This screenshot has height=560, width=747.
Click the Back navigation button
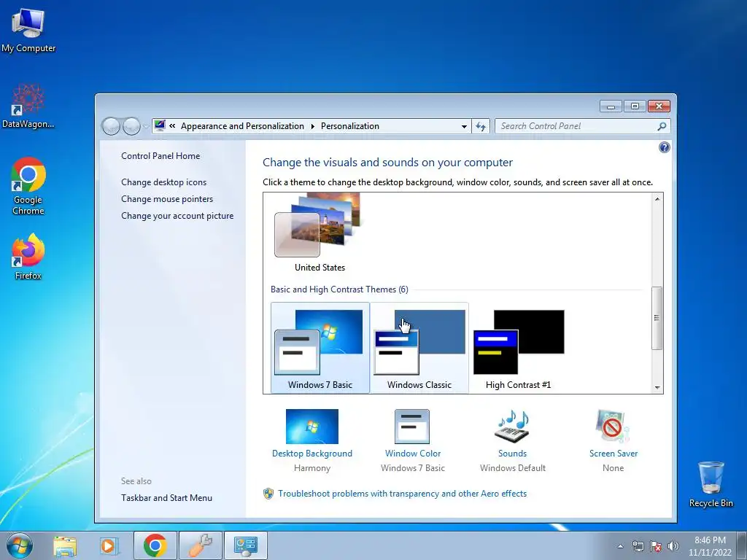(x=111, y=126)
